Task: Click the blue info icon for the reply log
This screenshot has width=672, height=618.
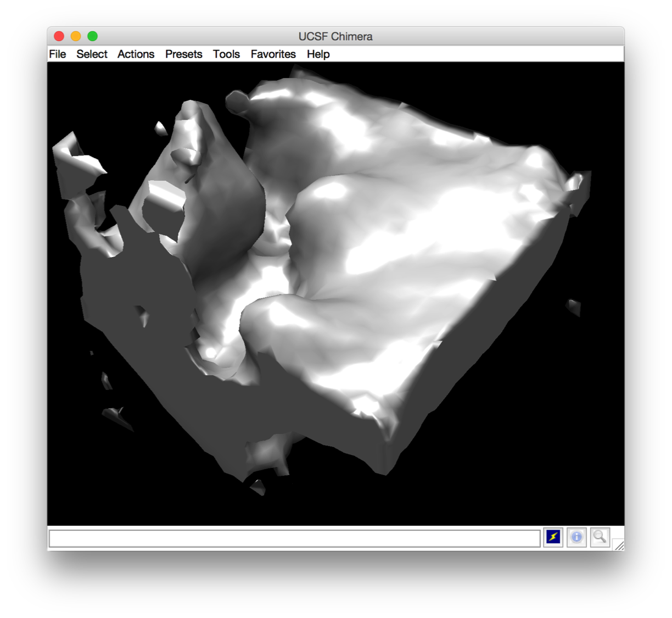Action: click(x=576, y=537)
